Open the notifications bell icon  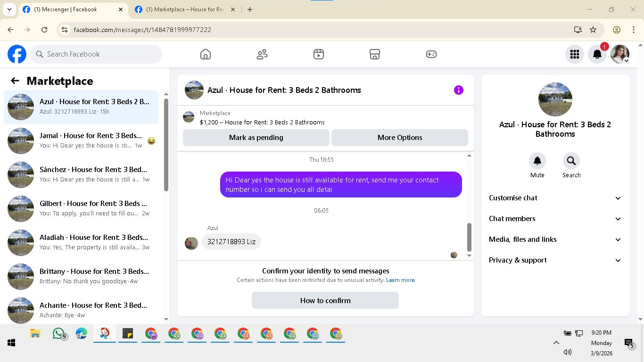[597, 54]
